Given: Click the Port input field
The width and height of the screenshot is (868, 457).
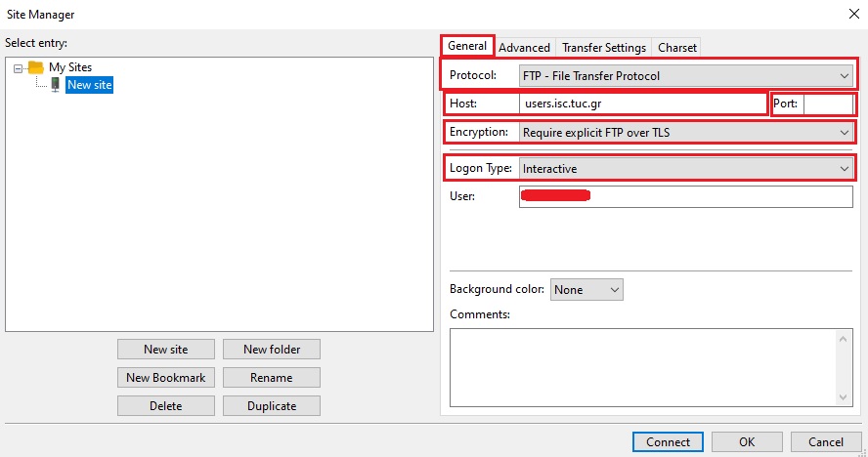Looking at the screenshot, I should (827, 104).
